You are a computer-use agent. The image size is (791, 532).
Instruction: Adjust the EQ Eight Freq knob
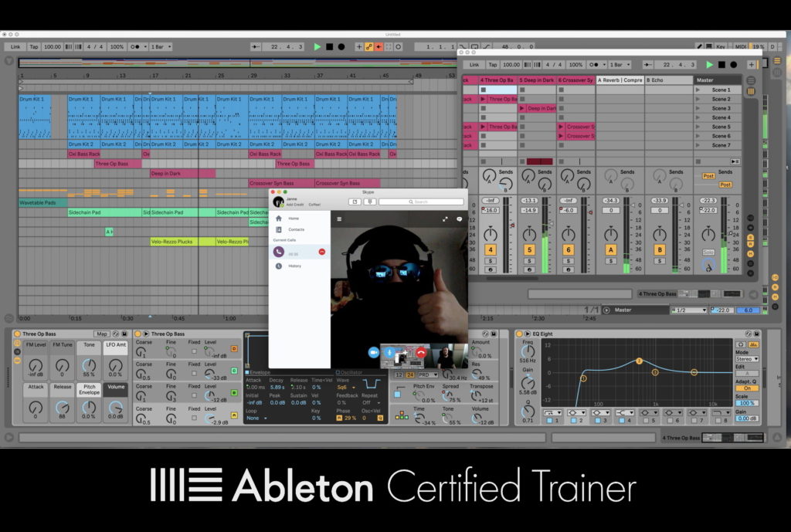(527, 352)
